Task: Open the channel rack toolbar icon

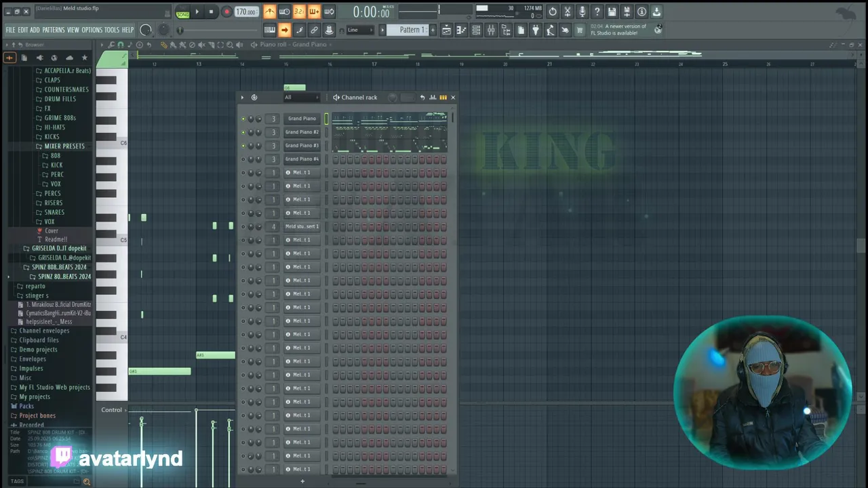Action: (x=476, y=30)
